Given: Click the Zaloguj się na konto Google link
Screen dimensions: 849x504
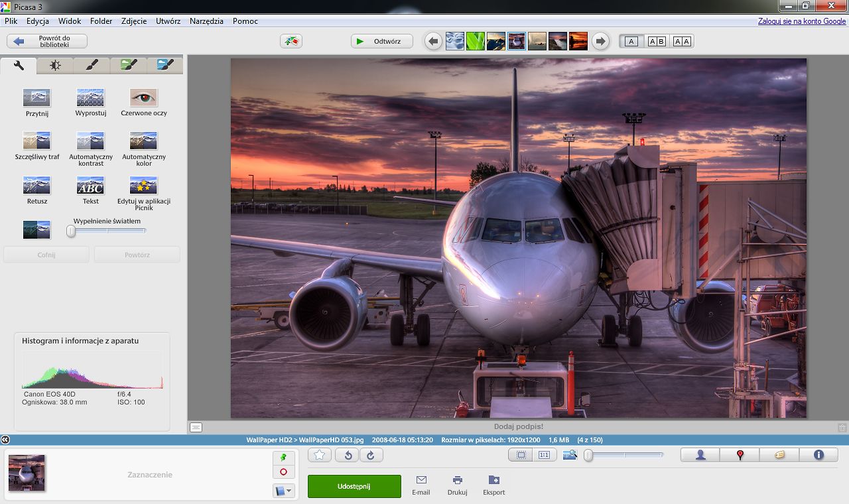Looking at the screenshot, I should [x=802, y=21].
